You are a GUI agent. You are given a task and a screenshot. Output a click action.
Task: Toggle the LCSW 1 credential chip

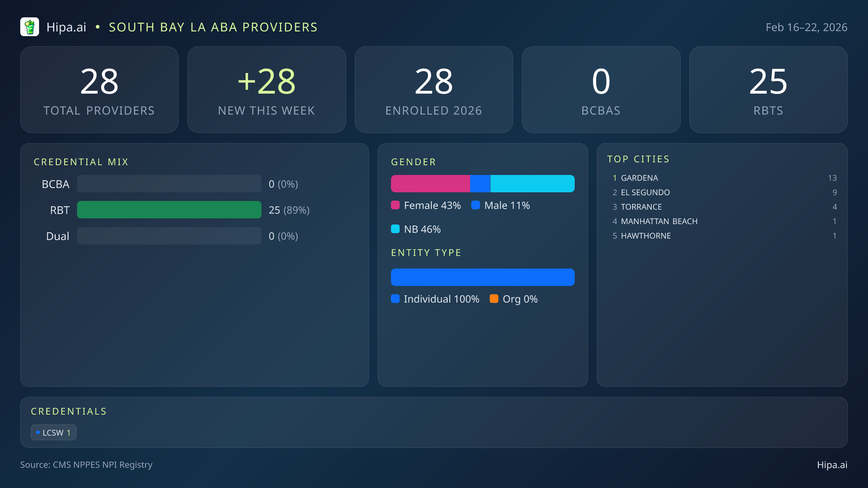(54, 432)
